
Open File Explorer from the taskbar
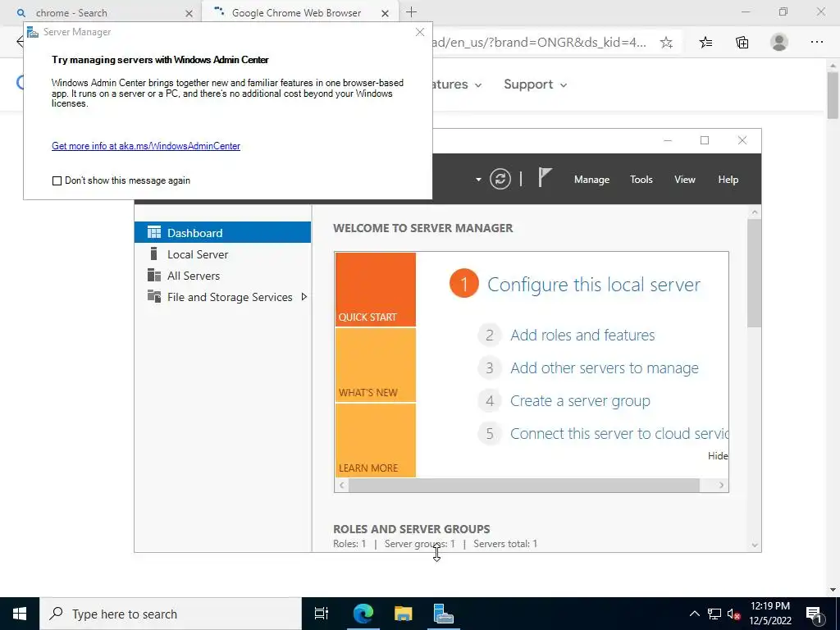(404, 614)
